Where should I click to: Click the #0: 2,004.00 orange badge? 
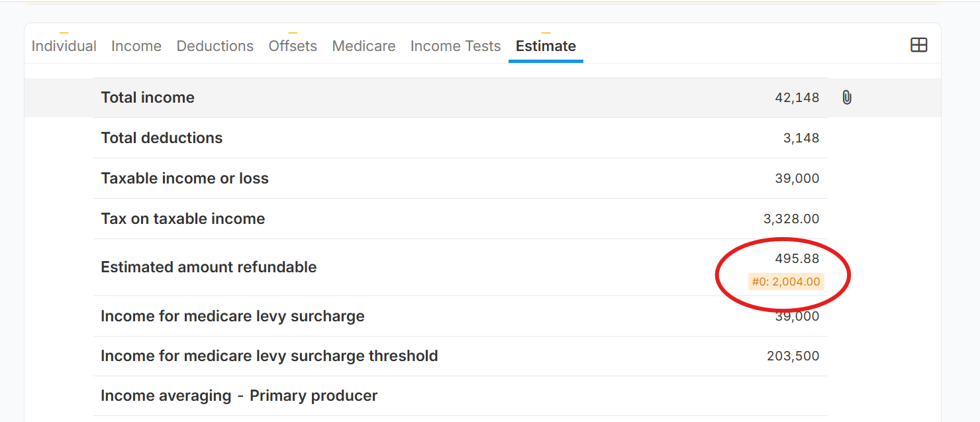coord(786,282)
